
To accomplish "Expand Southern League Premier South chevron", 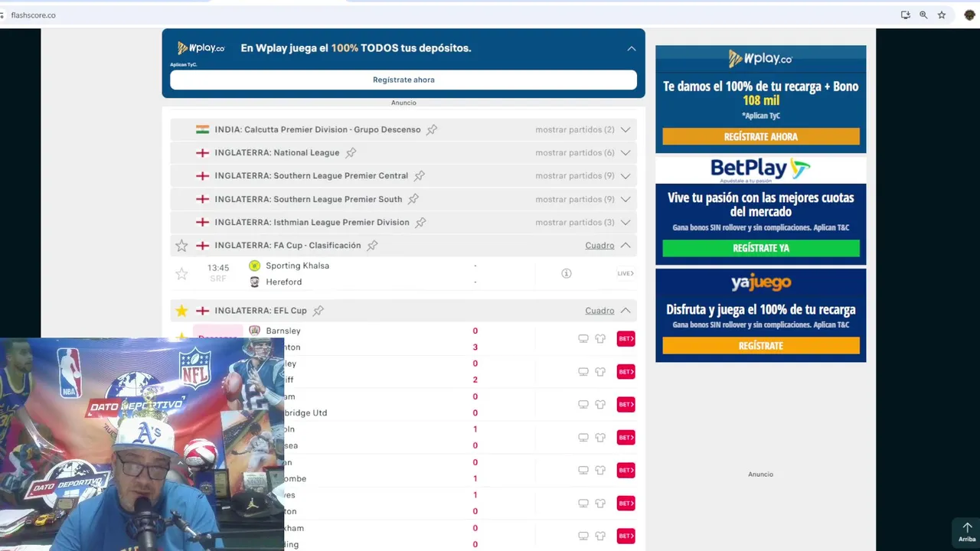I will (626, 199).
